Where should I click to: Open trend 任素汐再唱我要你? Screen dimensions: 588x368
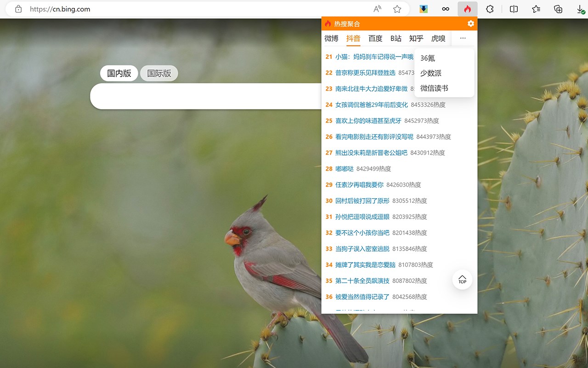359,185
